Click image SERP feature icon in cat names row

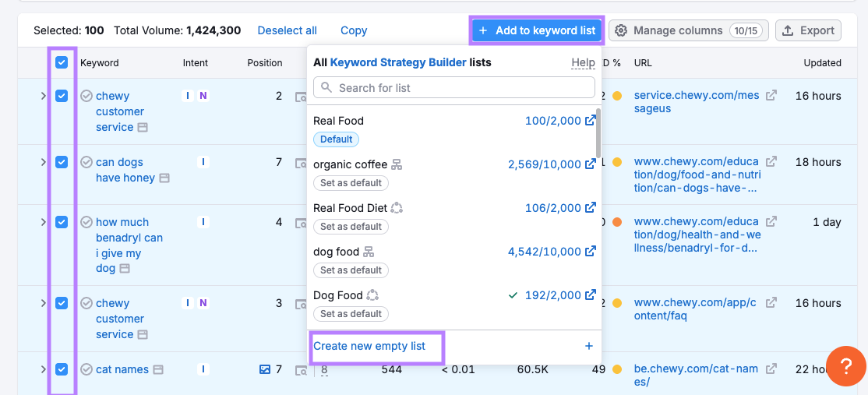pos(265,369)
